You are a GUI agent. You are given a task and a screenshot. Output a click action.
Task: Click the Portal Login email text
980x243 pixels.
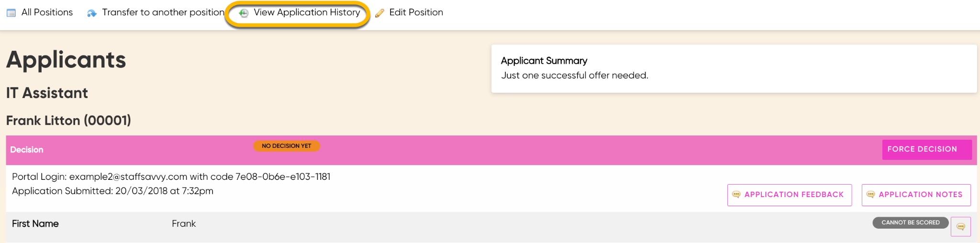coord(128,177)
